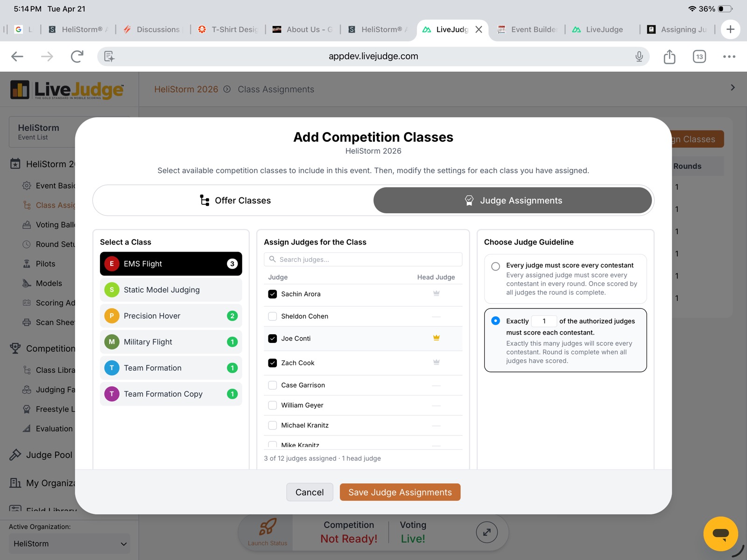Open the browser more options menu

point(729,56)
